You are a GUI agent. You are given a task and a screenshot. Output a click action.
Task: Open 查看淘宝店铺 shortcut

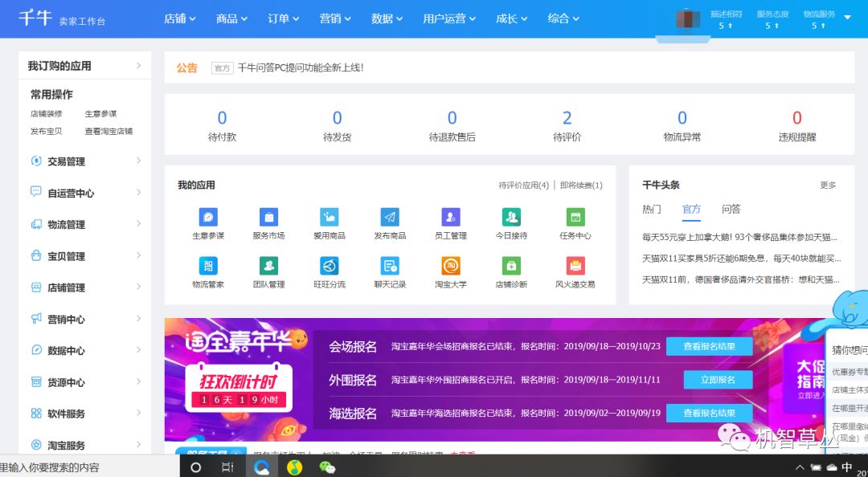pos(108,131)
